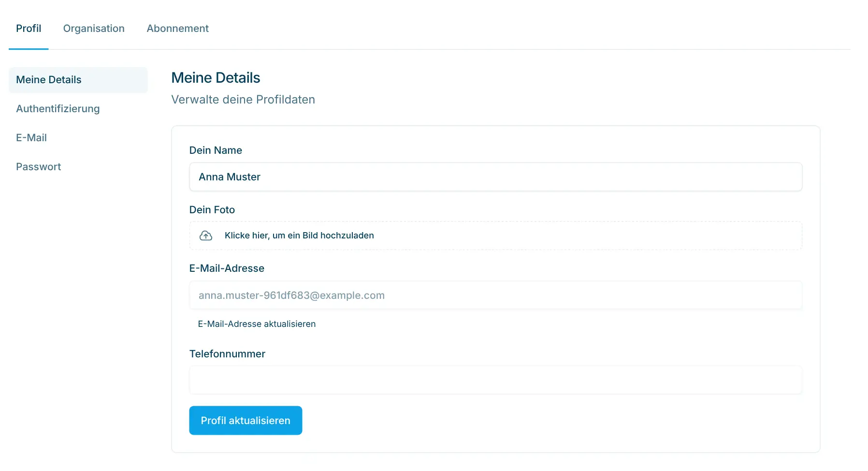
Task: Click 'Verwalte deine Profildaten' subtitle
Action: pos(243,100)
